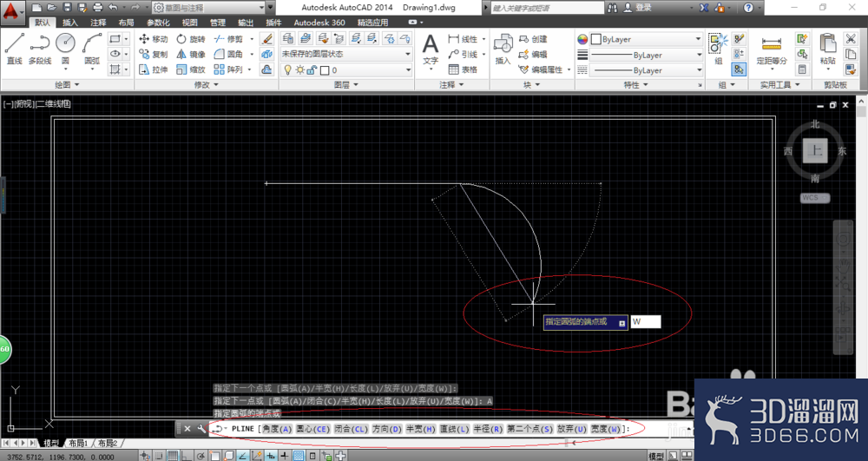Open the current layer dropdown showing 0
Image resolution: width=868 pixels, height=461 pixels.
(346, 69)
